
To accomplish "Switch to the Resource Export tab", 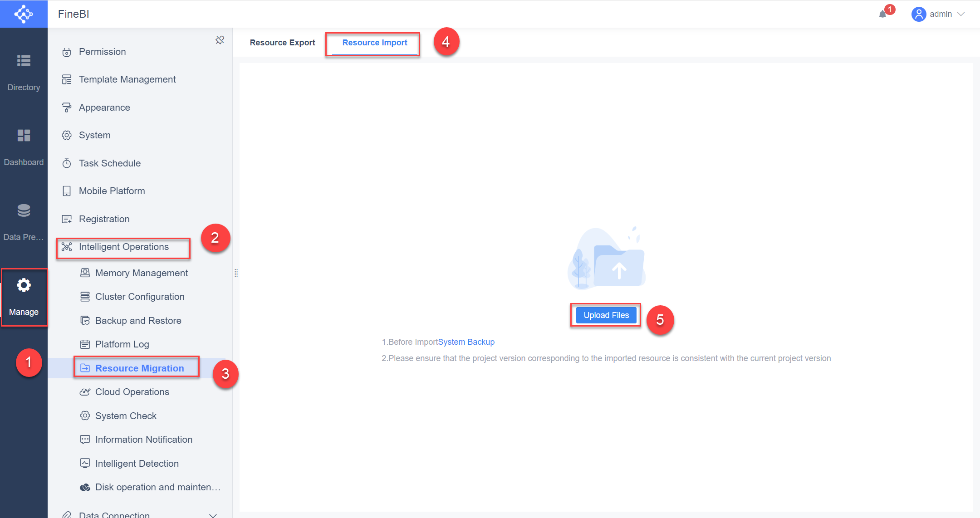I will tap(282, 43).
